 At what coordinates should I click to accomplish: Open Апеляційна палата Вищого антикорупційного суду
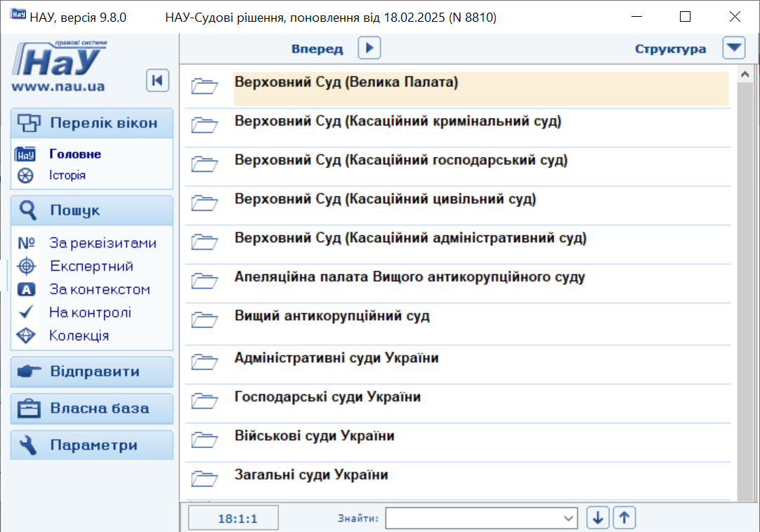click(x=410, y=277)
